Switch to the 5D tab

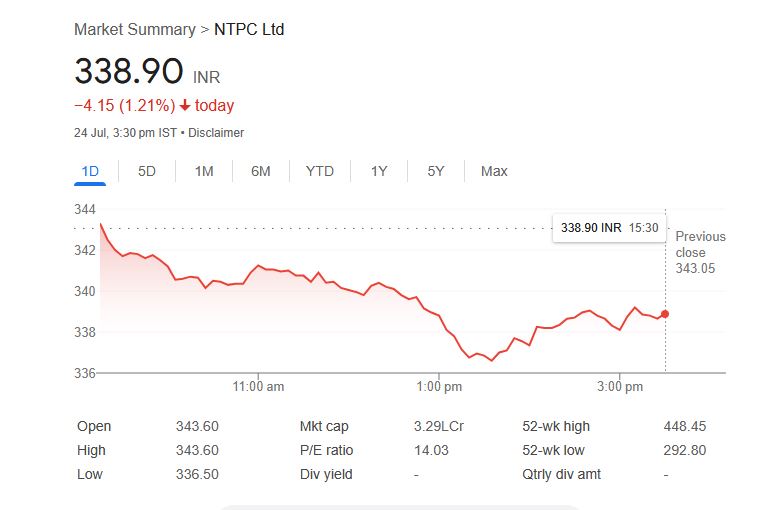click(147, 171)
